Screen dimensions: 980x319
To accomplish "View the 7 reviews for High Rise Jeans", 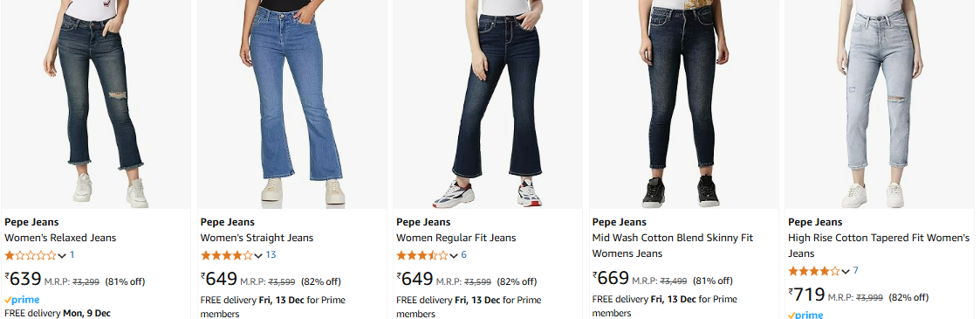I will point(855,270).
